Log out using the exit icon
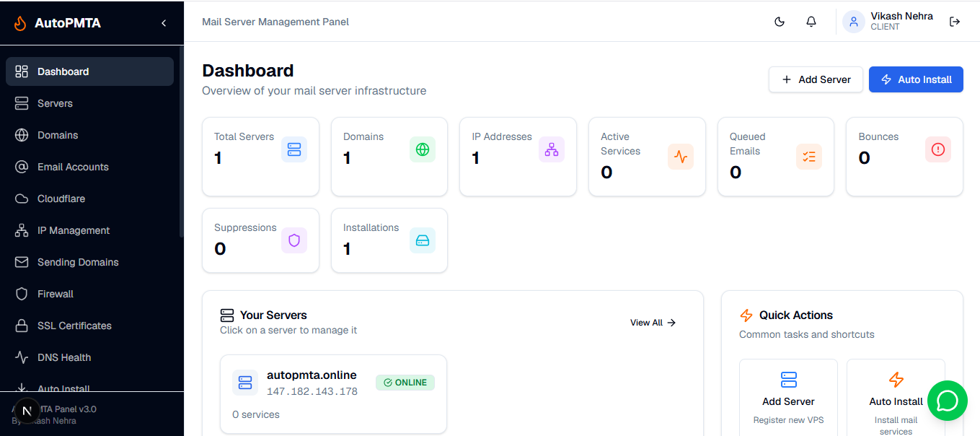Viewport: 980px width, 436px height. [955, 22]
